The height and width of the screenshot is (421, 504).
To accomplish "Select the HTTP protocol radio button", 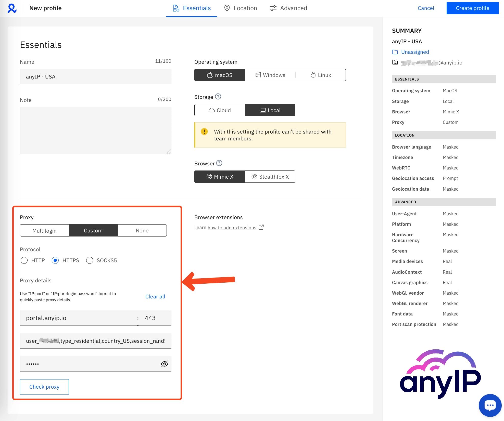I will coord(24,260).
